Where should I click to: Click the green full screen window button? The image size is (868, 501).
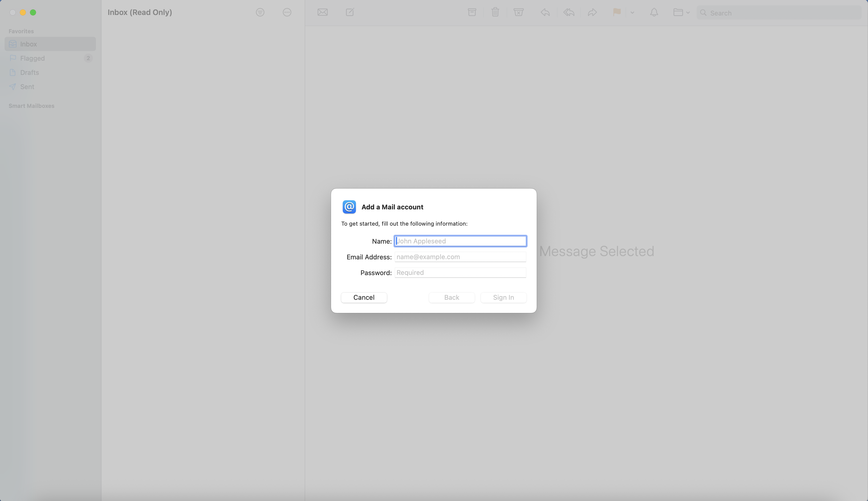(33, 12)
